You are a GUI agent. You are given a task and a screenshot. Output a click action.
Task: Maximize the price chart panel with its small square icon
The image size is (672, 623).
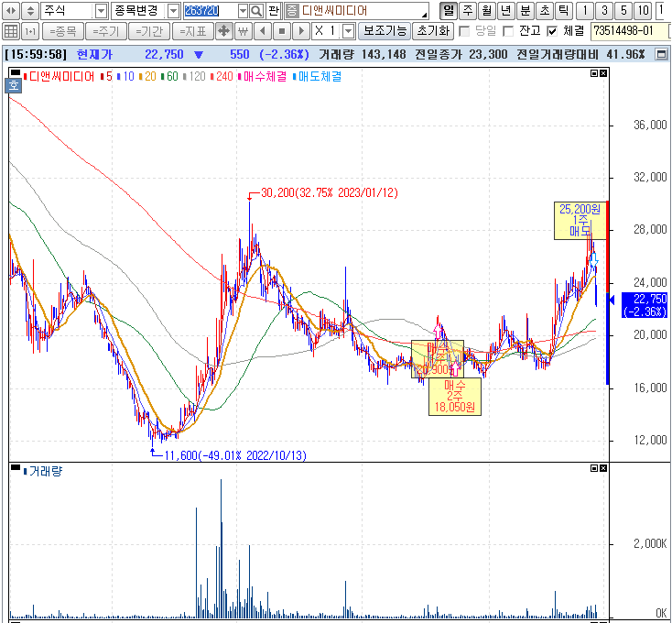pyautogui.click(x=594, y=73)
